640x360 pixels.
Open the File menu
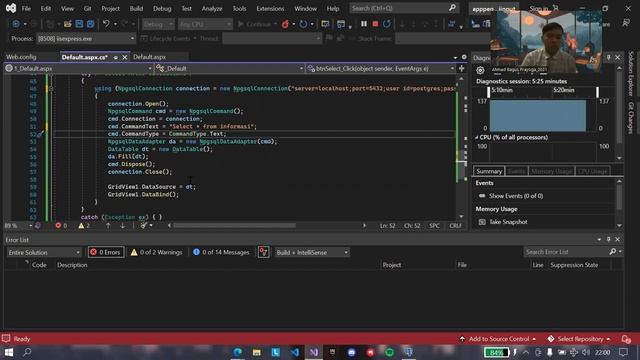(x=26, y=8)
